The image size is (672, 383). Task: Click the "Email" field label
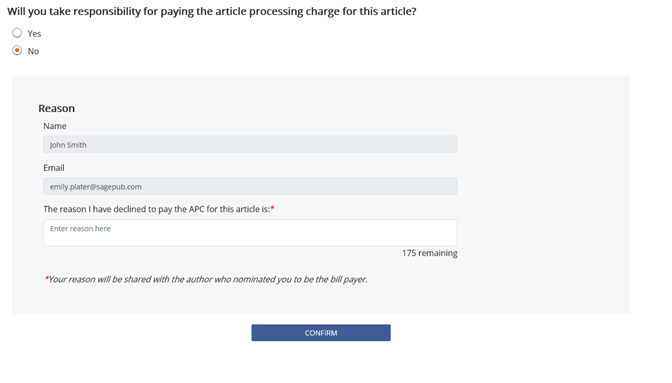point(54,168)
